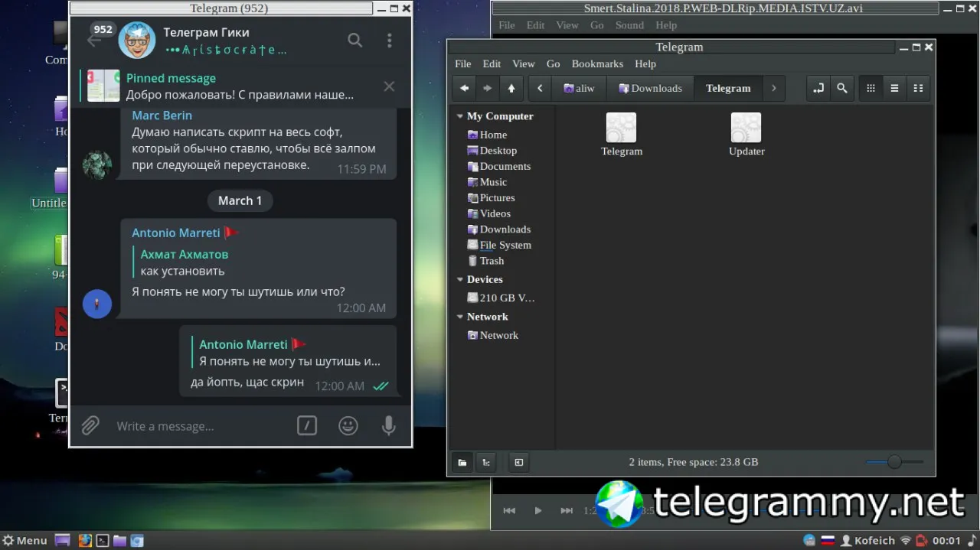Open Desktop in sidebar
980x550 pixels.
492,151
